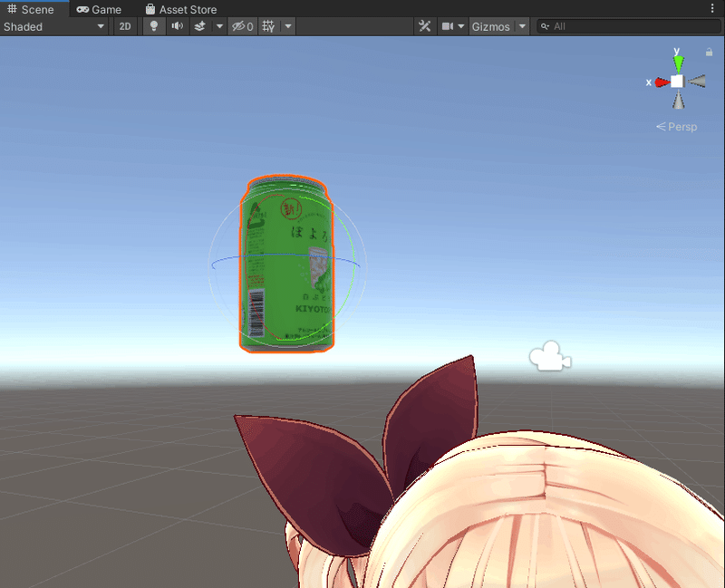Toggle audio in the Scene view
This screenshot has height=588, width=725.
point(178,26)
